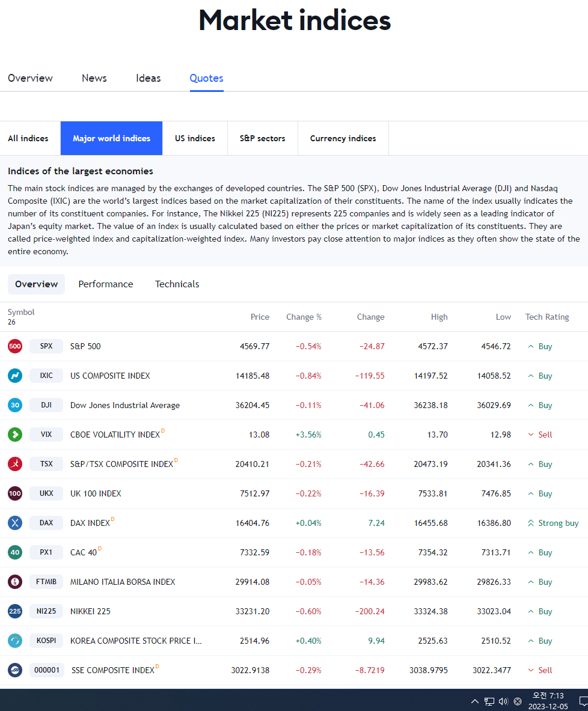
Task: Click the SSE Composite logo icon
Action: 15,670
